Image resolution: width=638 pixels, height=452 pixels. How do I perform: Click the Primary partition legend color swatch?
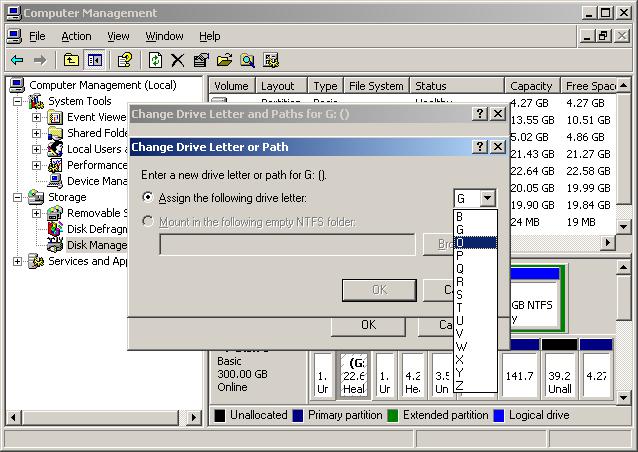299,415
